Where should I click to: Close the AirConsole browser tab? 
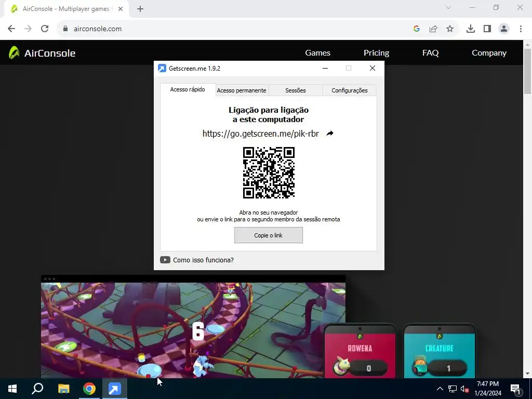(121, 9)
